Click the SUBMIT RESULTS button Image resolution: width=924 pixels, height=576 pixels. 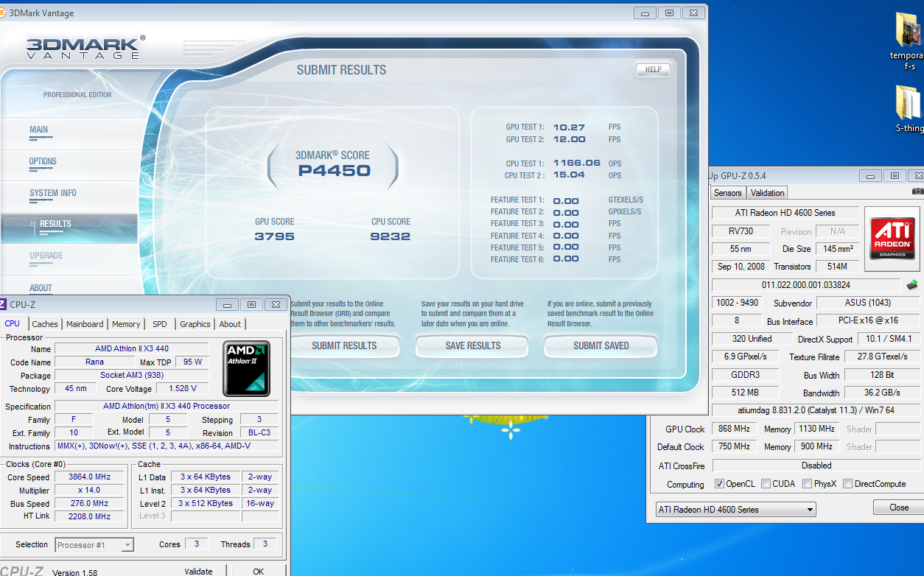344,345
